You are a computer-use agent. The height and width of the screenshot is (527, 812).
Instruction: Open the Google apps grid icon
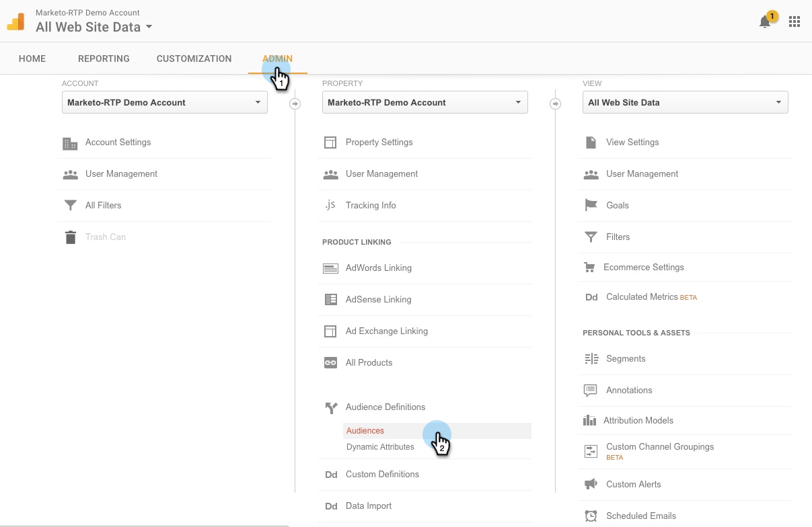coord(795,22)
